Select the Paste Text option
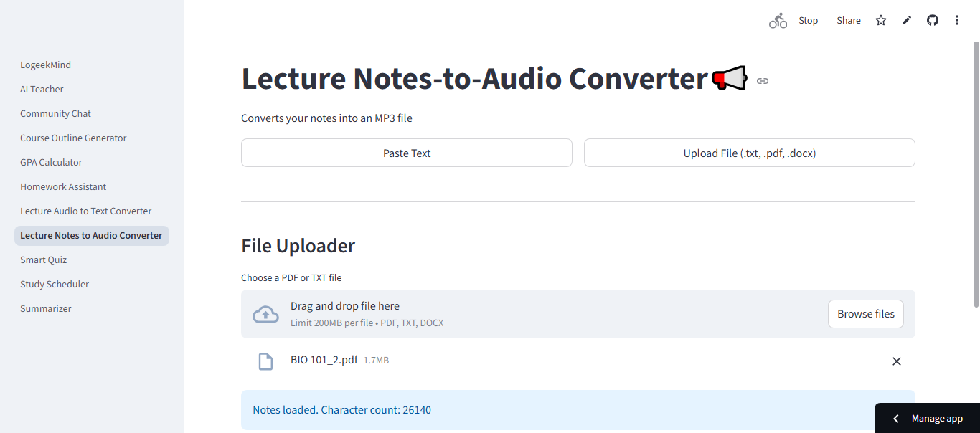This screenshot has width=980, height=433. coord(406,152)
